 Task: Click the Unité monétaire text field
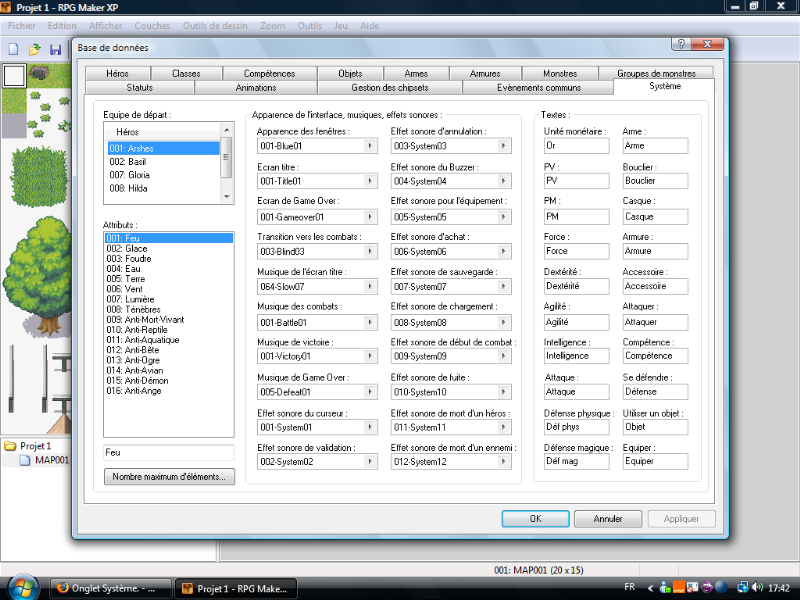click(x=576, y=146)
